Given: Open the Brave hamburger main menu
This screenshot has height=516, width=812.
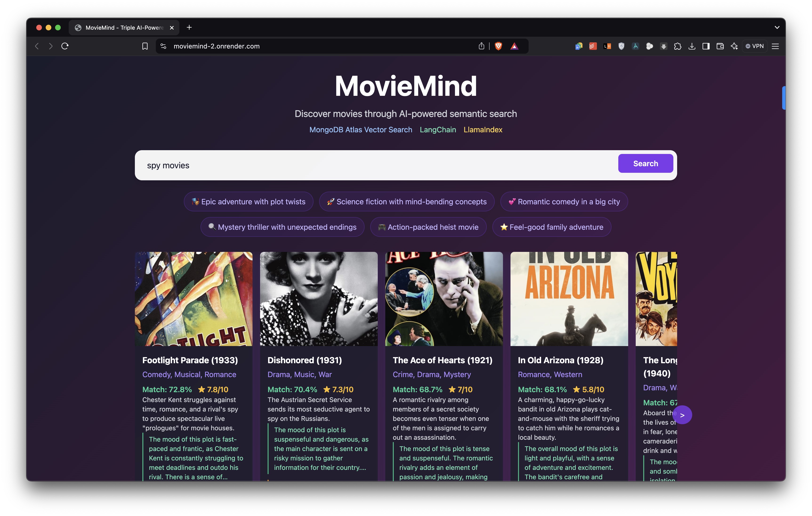Looking at the screenshot, I should tap(775, 46).
